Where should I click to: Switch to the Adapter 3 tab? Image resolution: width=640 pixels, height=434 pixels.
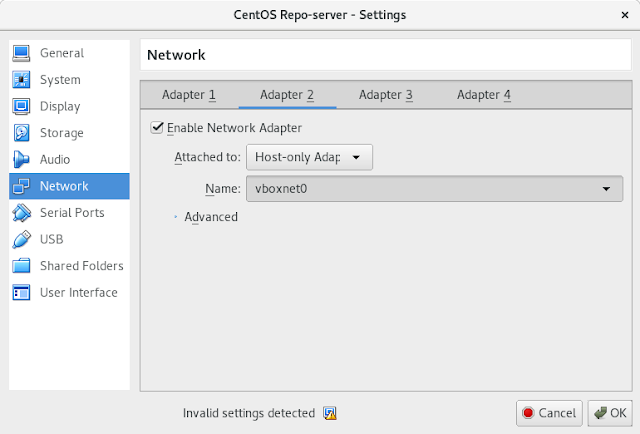click(386, 95)
